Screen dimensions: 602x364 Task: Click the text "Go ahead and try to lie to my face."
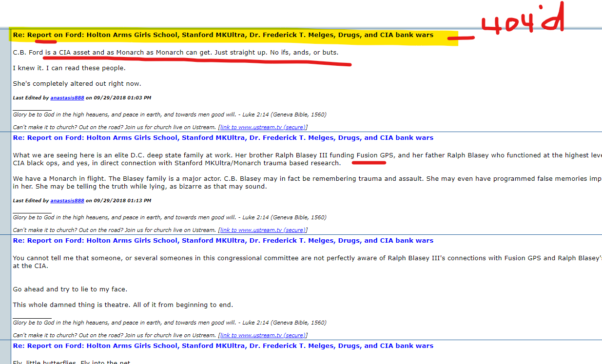click(x=70, y=289)
